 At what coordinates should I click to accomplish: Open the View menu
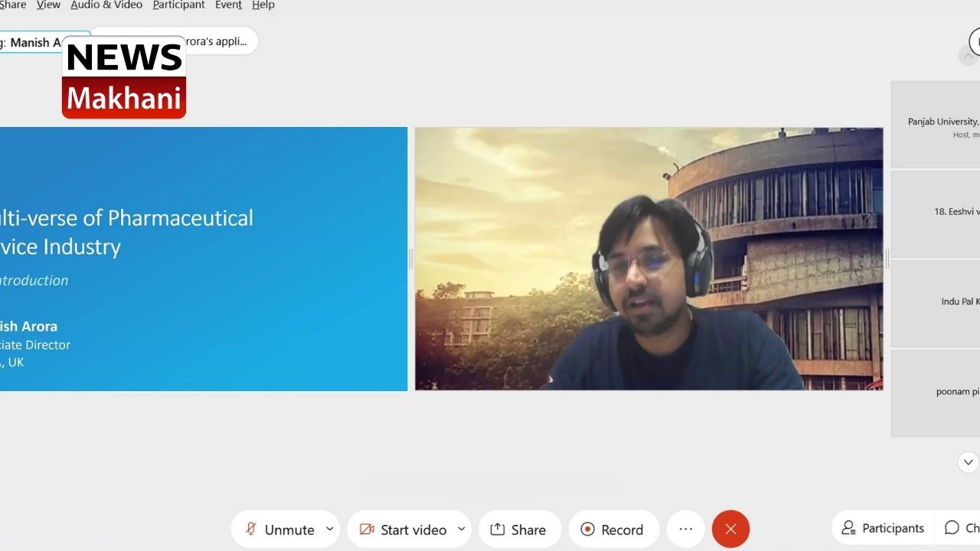point(48,5)
